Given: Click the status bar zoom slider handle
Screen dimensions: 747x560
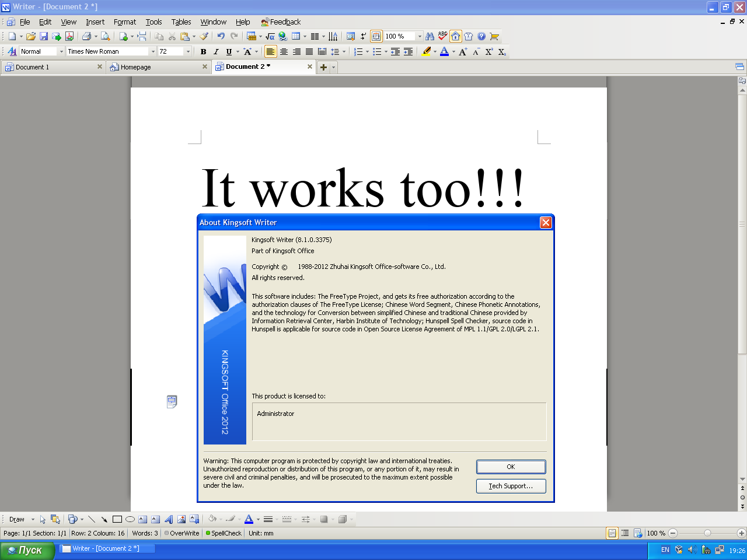Looking at the screenshot, I should tap(707, 533).
